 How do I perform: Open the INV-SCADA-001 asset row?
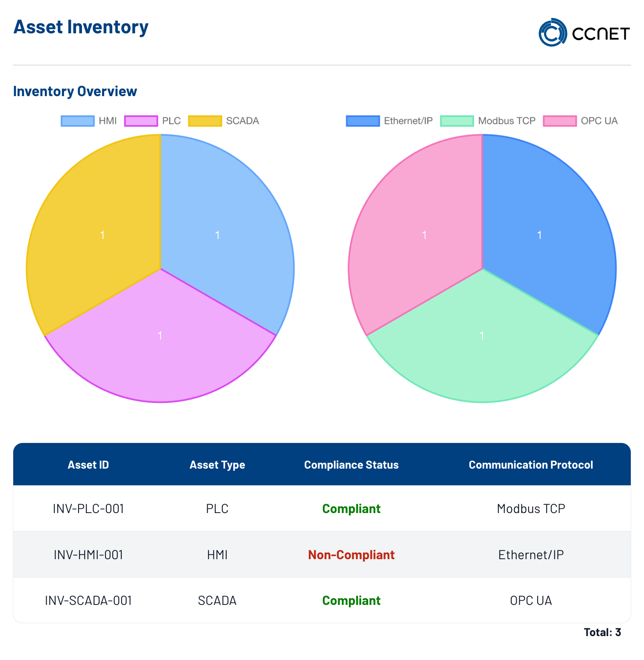click(322, 600)
